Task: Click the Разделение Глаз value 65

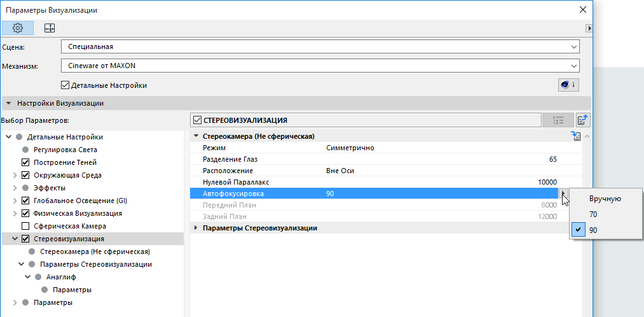Action: click(553, 159)
